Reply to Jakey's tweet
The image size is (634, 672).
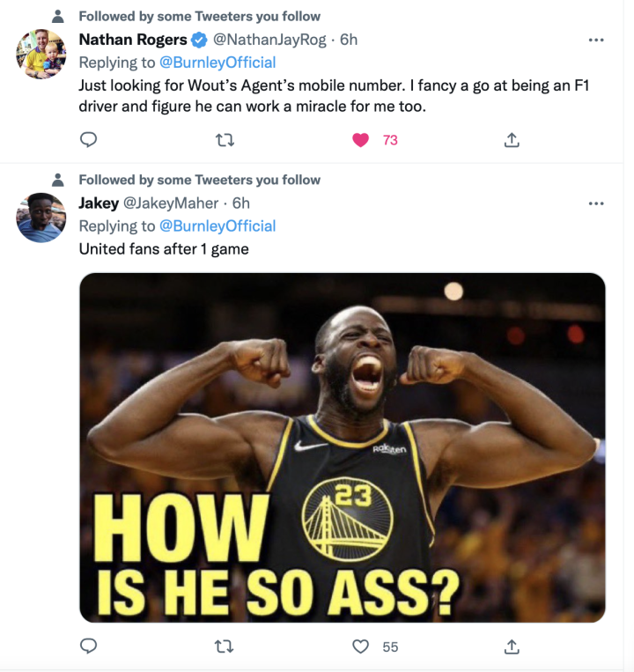click(x=88, y=646)
